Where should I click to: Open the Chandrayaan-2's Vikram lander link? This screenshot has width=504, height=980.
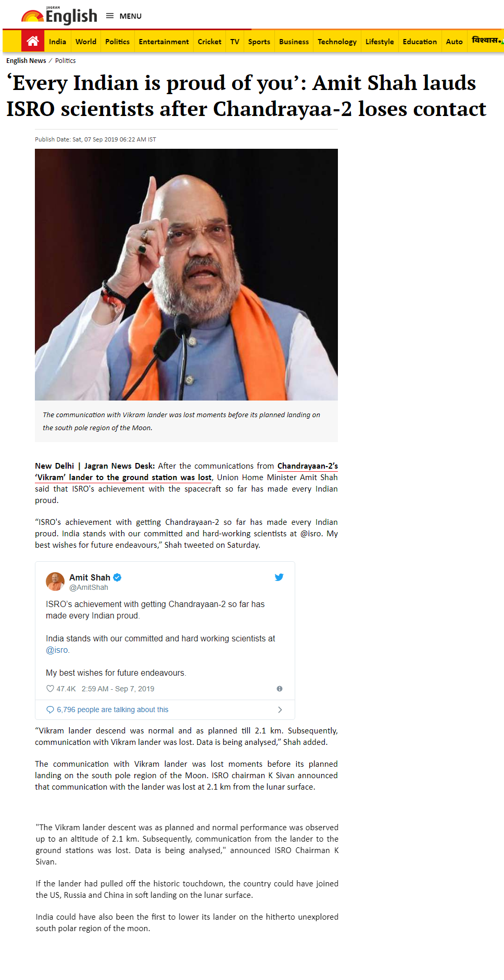(x=186, y=472)
